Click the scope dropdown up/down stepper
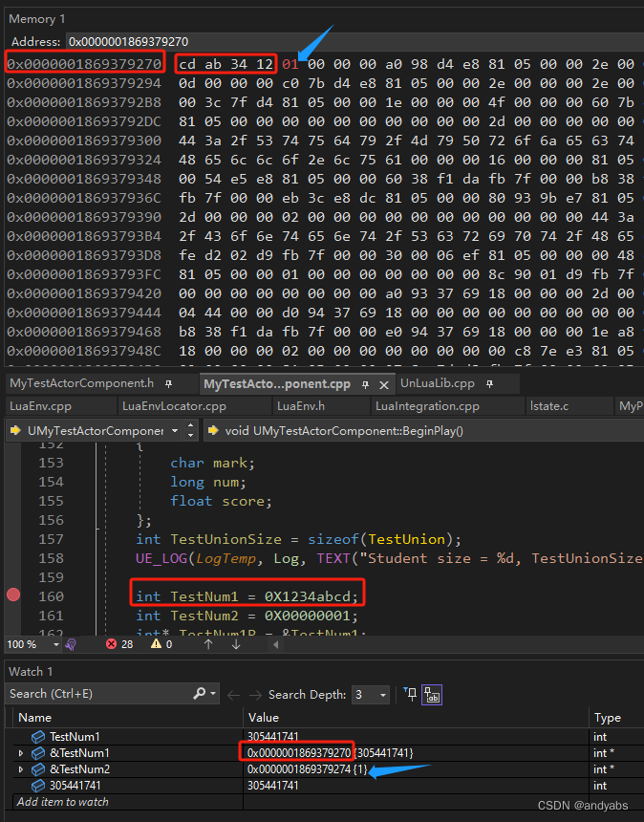Image resolution: width=644 pixels, height=822 pixels. [191, 430]
